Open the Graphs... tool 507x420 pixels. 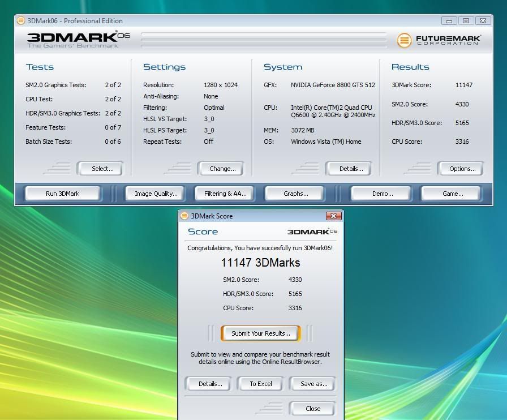[294, 194]
